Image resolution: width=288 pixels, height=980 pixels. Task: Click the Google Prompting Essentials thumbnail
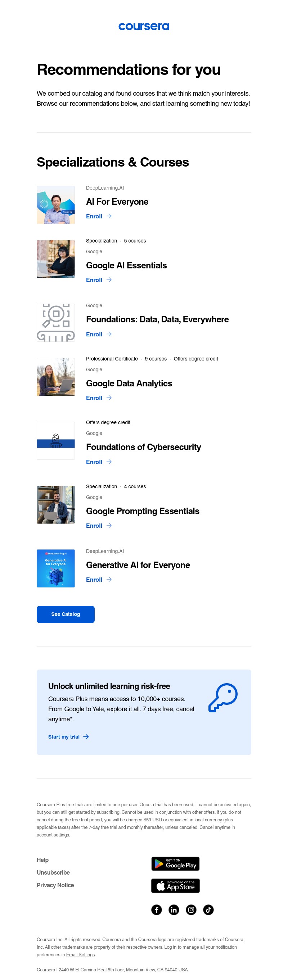[55, 504]
